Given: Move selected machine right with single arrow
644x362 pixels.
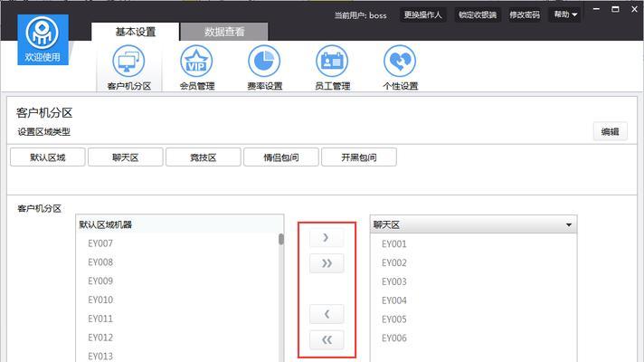Looking at the screenshot, I should 327,237.
